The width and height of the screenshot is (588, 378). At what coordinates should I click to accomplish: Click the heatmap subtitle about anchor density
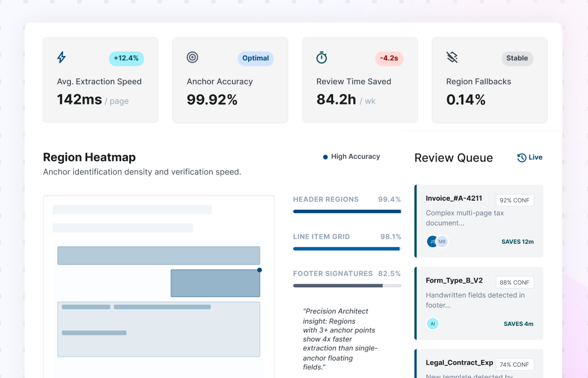point(142,172)
